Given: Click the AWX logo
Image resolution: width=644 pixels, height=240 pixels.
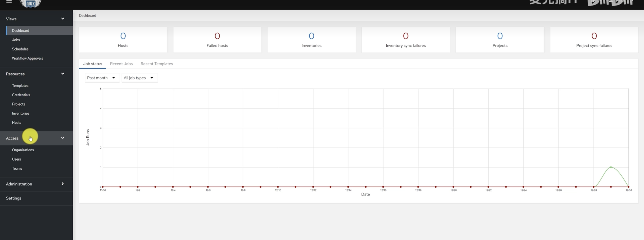Looking at the screenshot, I should (x=30, y=3).
